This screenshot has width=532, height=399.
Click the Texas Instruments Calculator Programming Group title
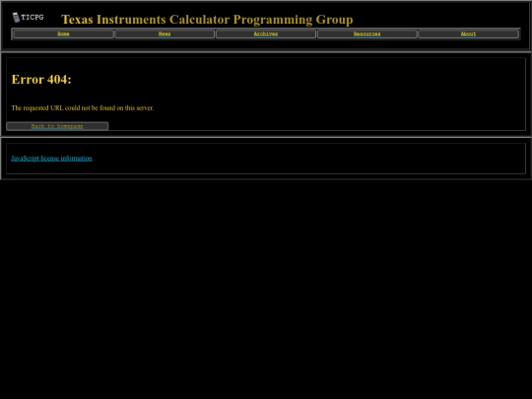click(207, 20)
